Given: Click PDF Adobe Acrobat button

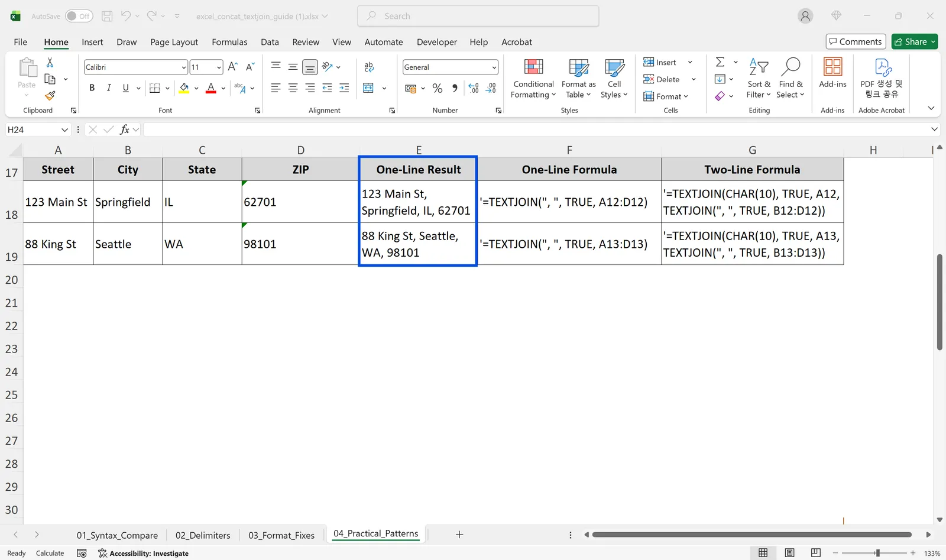Looking at the screenshot, I should point(882,77).
